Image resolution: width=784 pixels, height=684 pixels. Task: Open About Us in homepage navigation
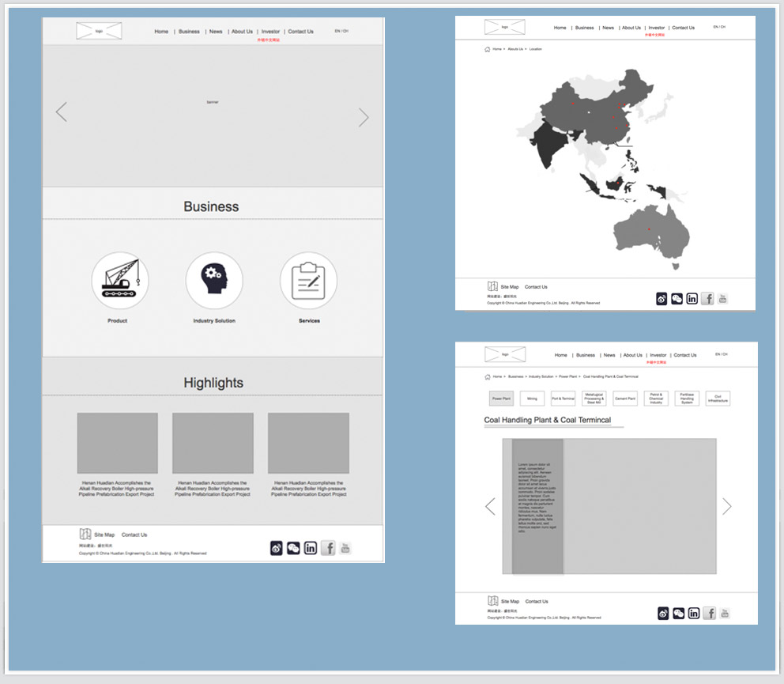242,32
